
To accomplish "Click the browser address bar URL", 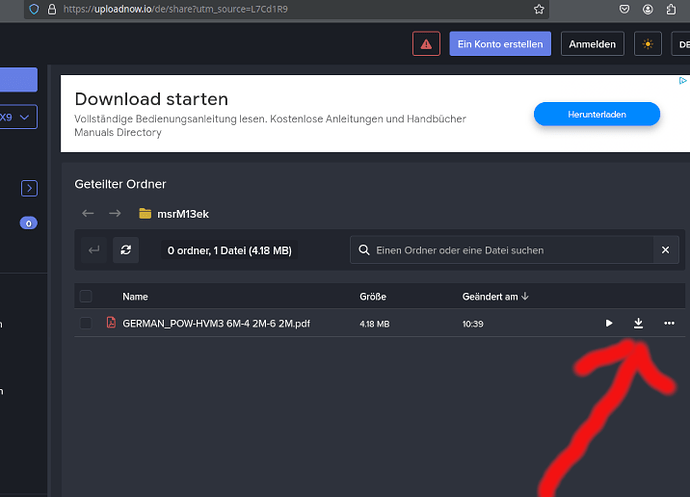I will pyautogui.click(x=176, y=9).
